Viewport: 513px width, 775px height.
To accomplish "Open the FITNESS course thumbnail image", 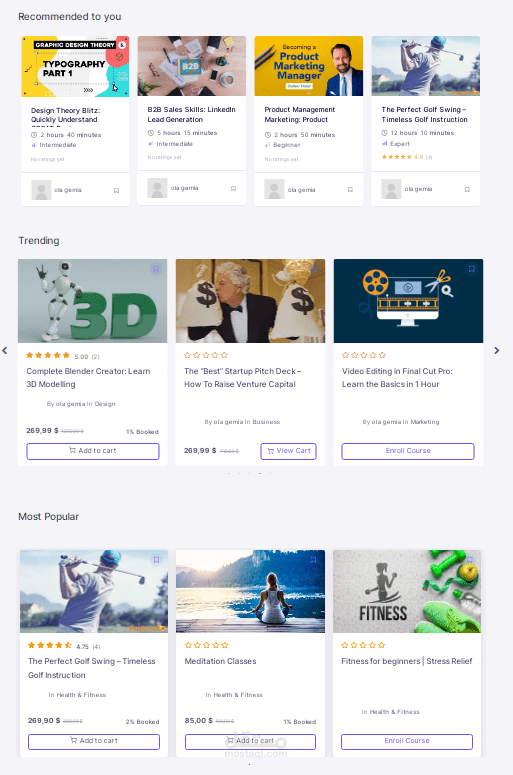I will pos(407,591).
